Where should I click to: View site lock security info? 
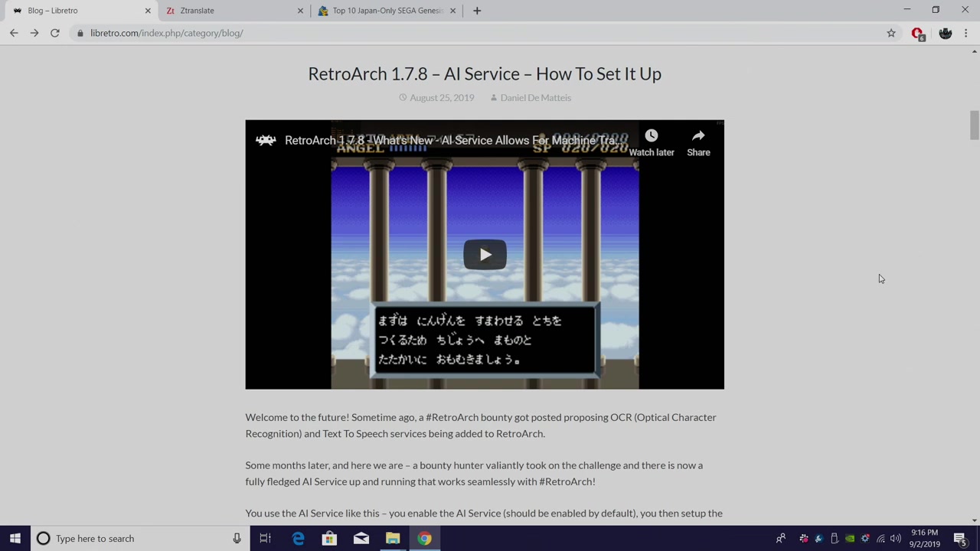(x=80, y=33)
